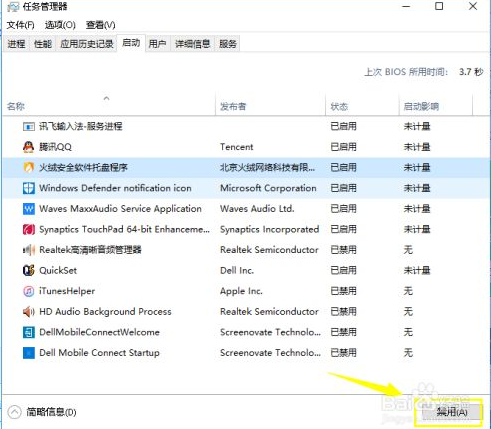
Task: Switch to the 应用历史记录 tab
Action: point(87,44)
